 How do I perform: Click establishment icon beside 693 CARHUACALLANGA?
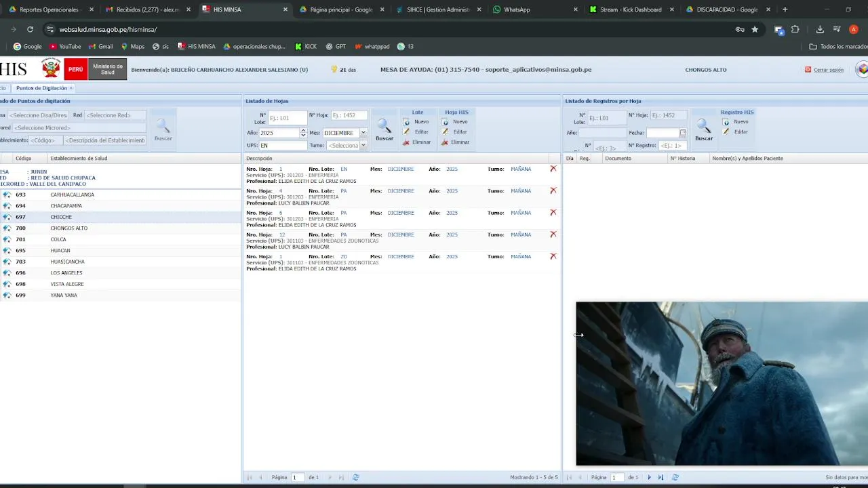(7, 195)
